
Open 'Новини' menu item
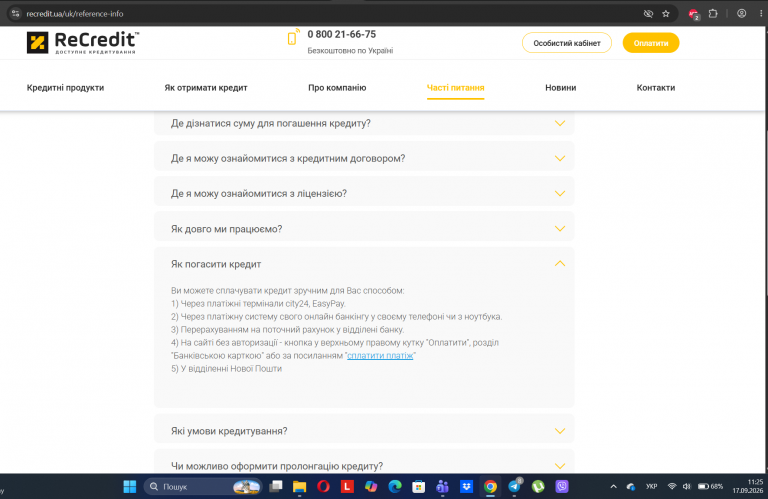[560, 88]
